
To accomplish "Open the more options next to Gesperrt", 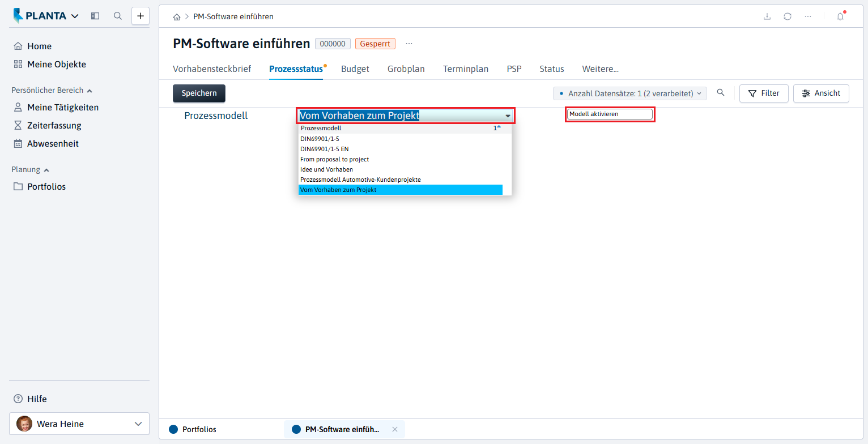I will coord(409,44).
